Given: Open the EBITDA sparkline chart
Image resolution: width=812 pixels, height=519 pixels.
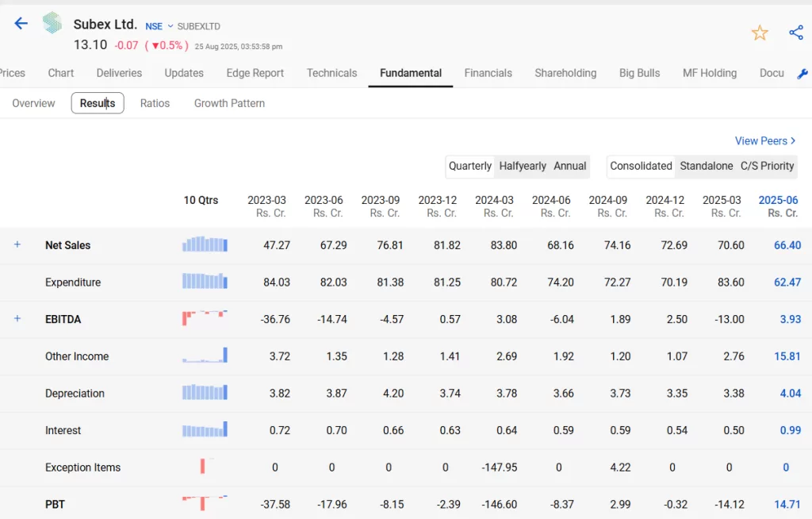Looking at the screenshot, I should (205, 318).
